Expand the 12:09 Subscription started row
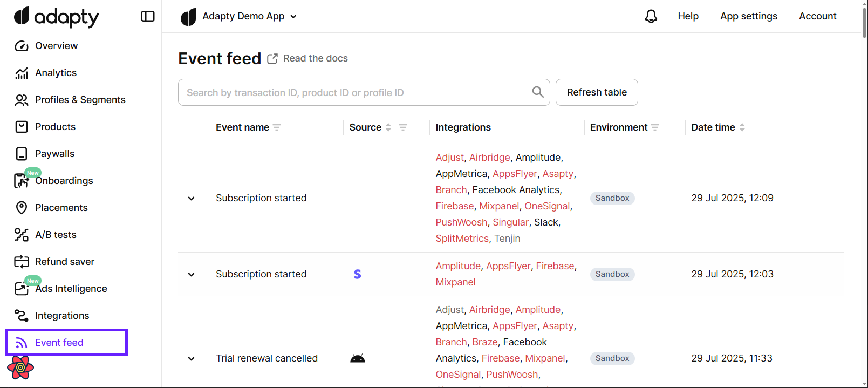This screenshot has width=868, height=388. click(x=191, y=198)
